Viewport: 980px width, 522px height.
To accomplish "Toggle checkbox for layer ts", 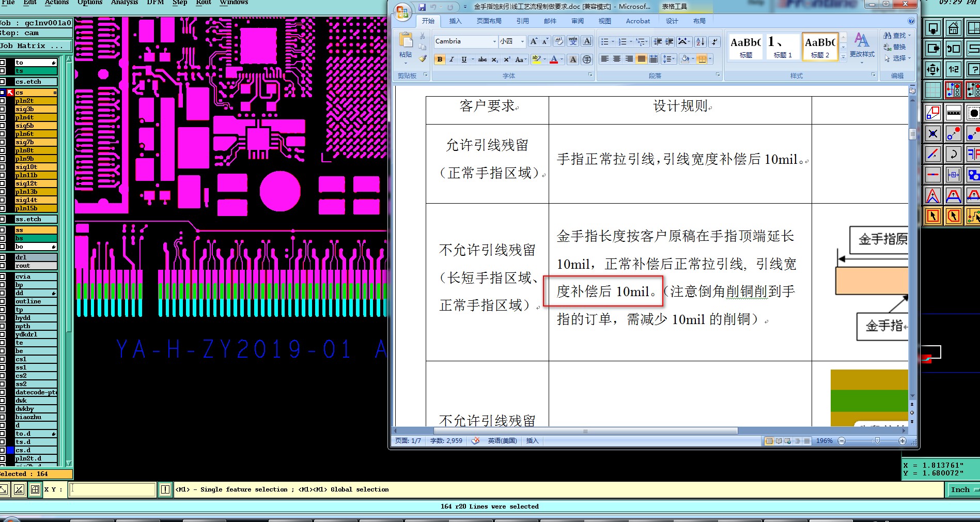I will (x=3, y=71).
